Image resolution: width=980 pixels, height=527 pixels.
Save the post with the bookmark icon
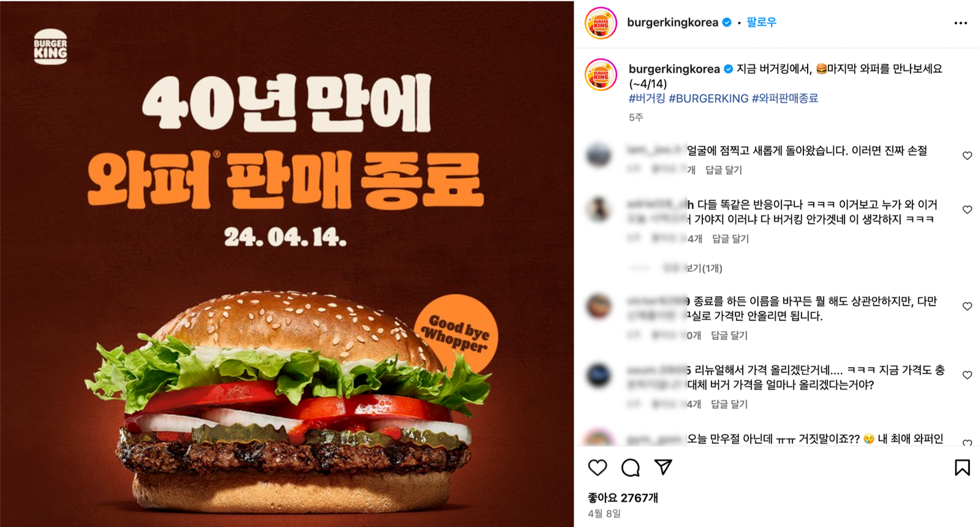(x=962, y=467)
